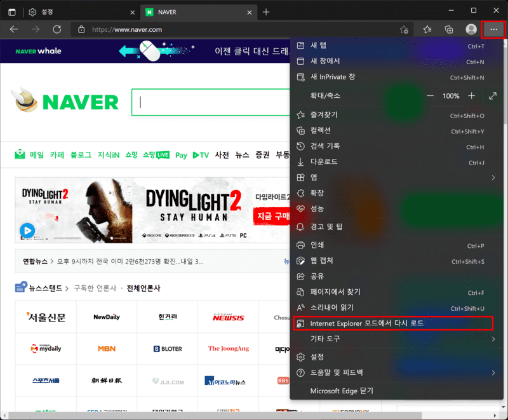Go back with the Back arrow
The image size is (508, 420).
click(14, 29)
